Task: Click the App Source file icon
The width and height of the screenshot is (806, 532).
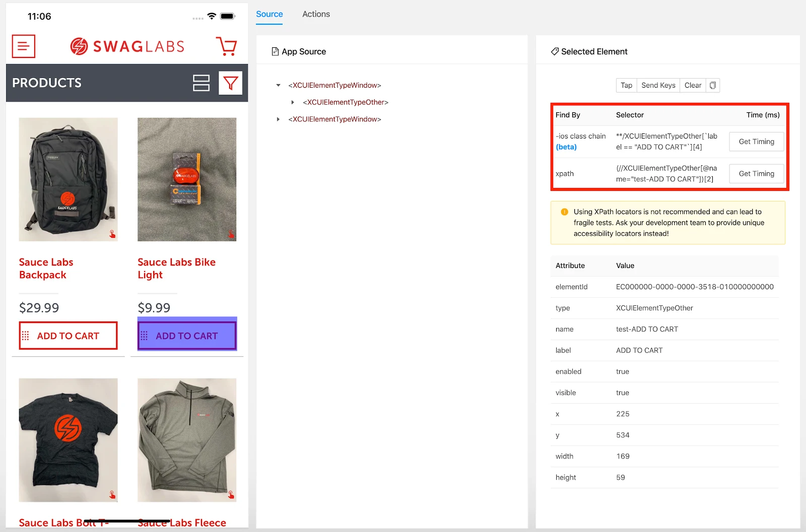Action: click(x=275, y=51)
